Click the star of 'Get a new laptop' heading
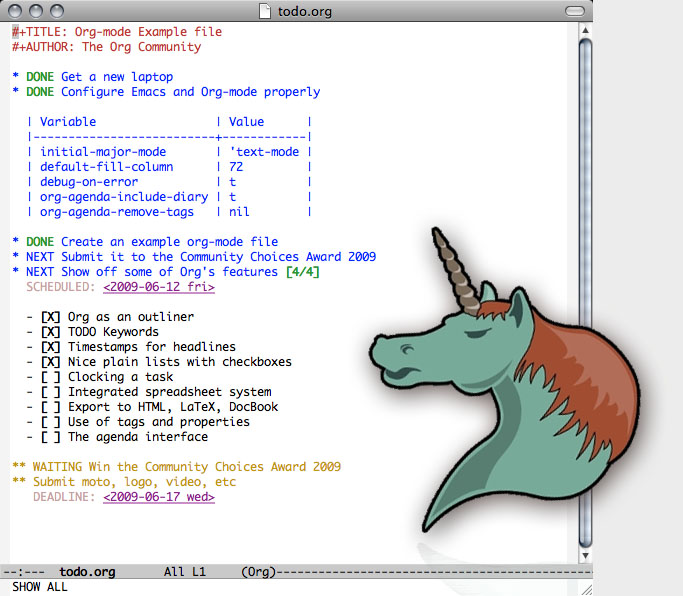This screenshot has height=596, width=683. 16,76
